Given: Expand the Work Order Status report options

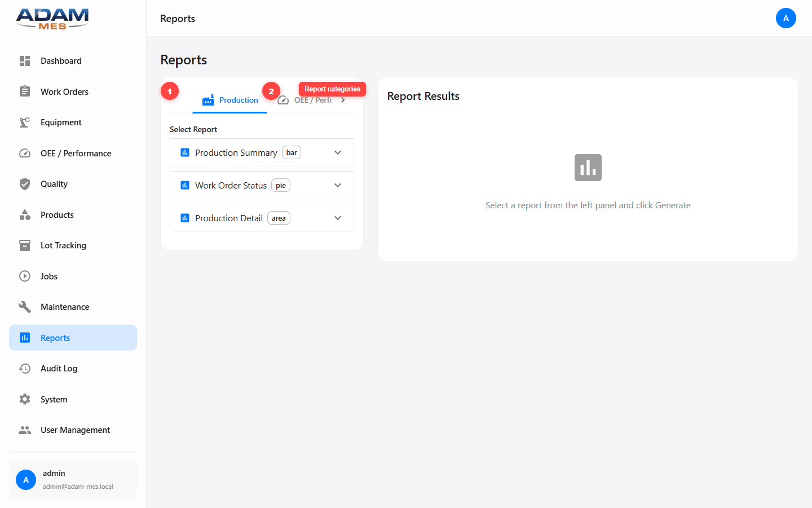Looking at the screenshot, I should click(x=338, y=185).
